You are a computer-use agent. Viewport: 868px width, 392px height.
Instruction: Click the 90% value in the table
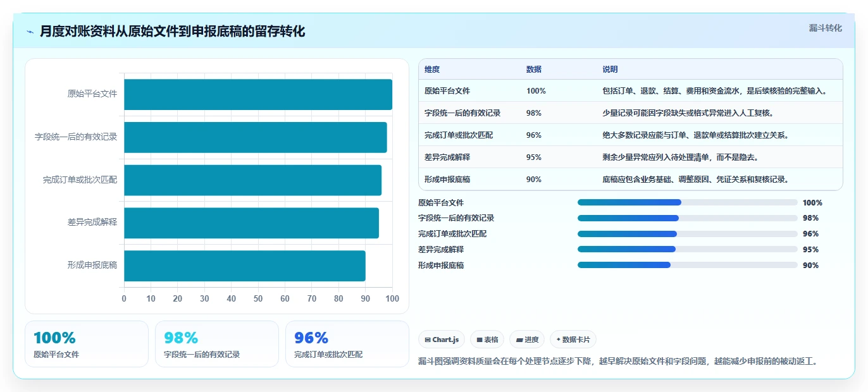[534, 180]
